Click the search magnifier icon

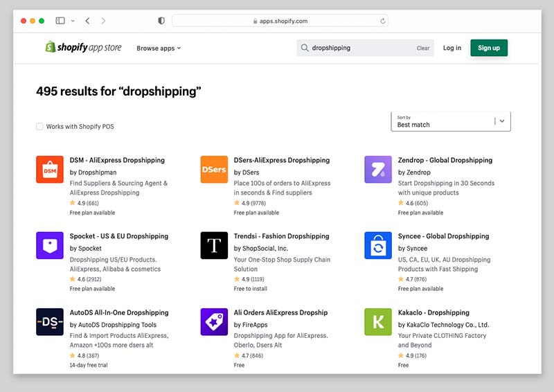[305, 48]
